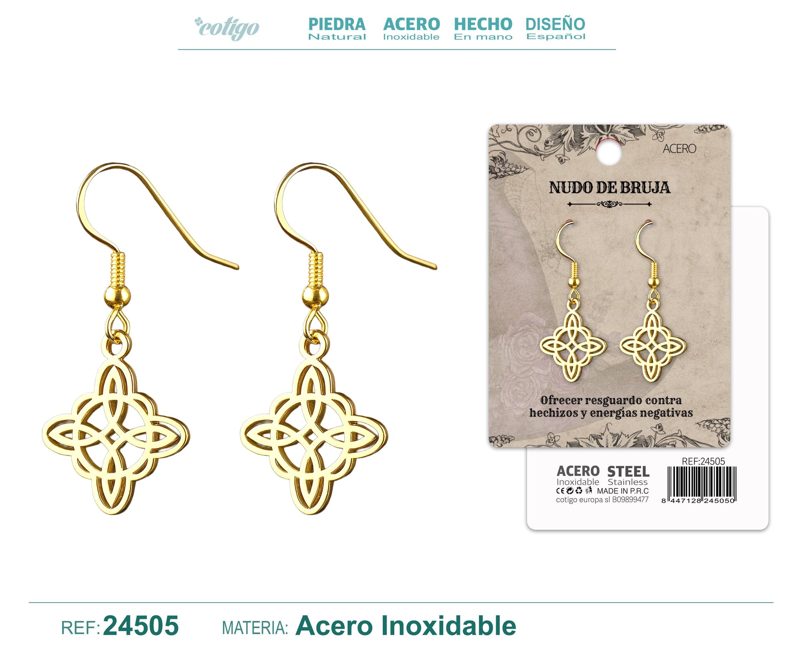Click the ornamental divider under the title
This screenshot has height=650, width=812.
click(x=610, y=204)
